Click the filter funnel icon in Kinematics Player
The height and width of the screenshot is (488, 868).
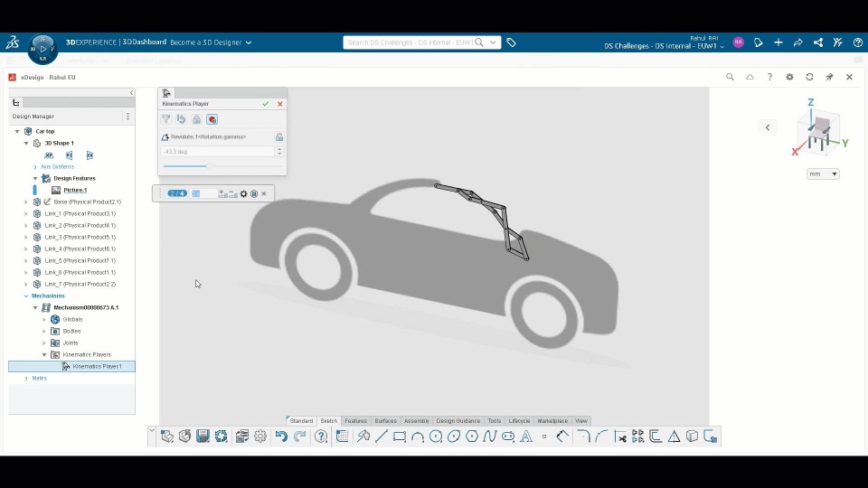(166, 119)
